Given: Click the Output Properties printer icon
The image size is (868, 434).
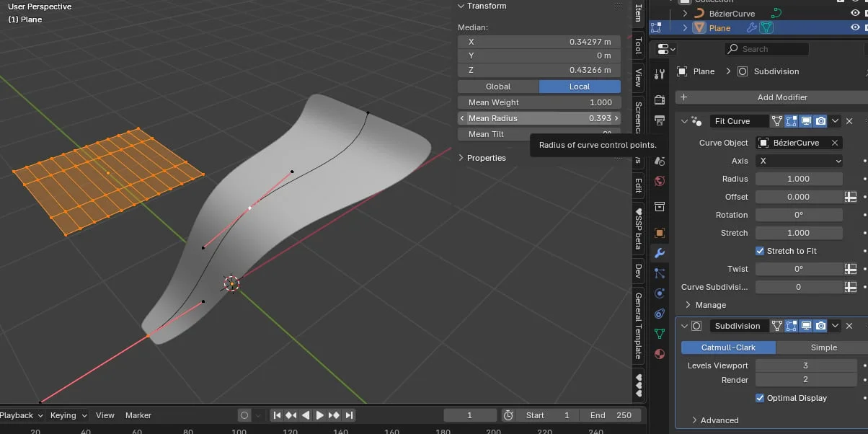Looking at the screenshot, I should pyautogui.click(x=658, y=119).
